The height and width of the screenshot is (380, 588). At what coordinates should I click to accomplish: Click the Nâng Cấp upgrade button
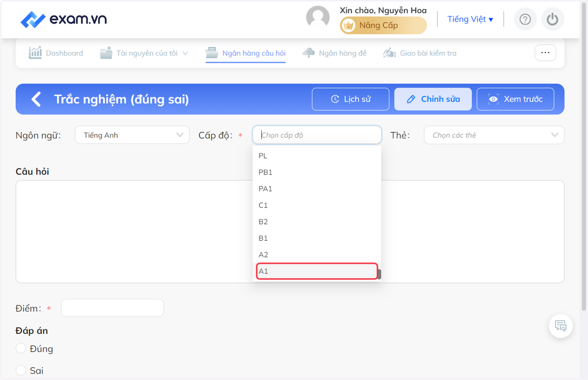383,25
